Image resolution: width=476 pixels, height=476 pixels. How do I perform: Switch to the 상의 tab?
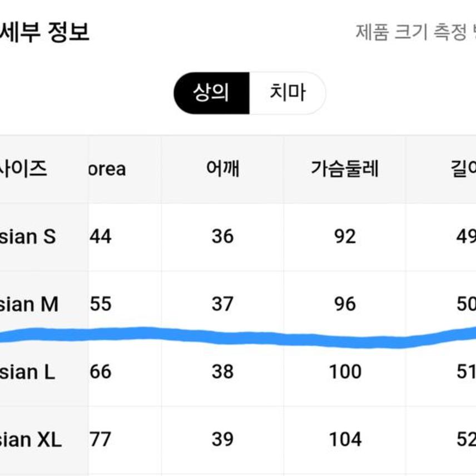pos(211,93)
